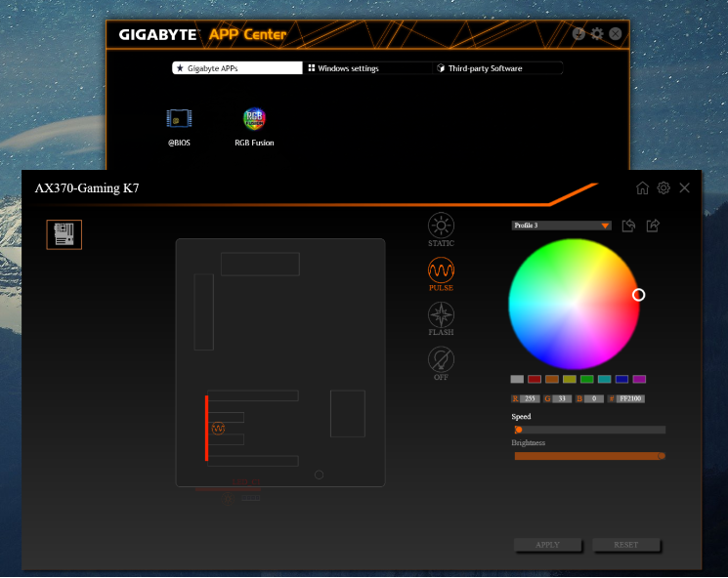This screenshot has width=728, height=578.
Task: Select the LED_C1 header label
Action: click(246, 482)
